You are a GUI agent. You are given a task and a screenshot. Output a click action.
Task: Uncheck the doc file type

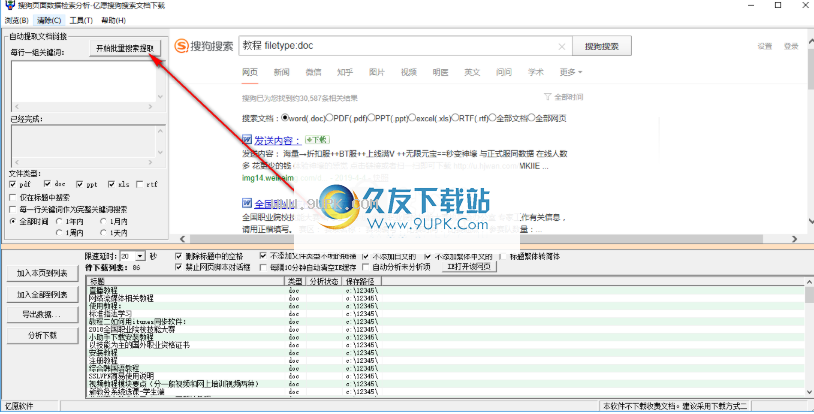point(47,184)
